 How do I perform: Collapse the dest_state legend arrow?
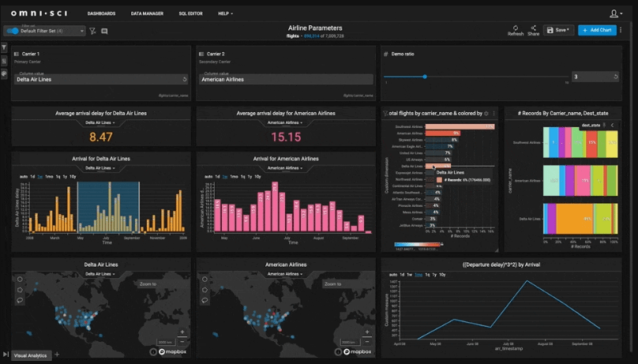click(613, 126)
